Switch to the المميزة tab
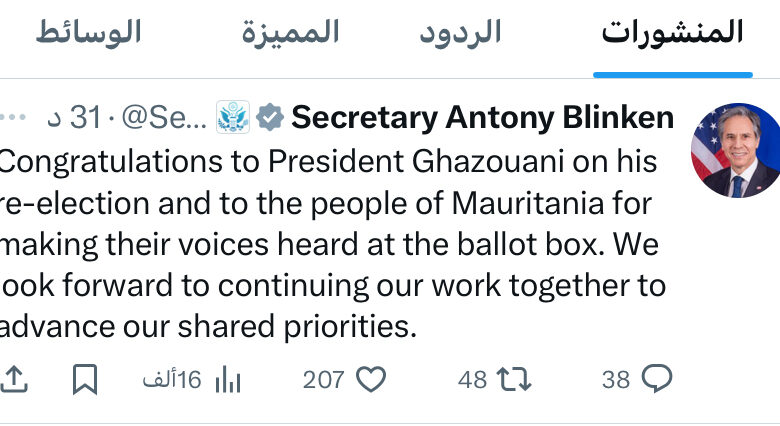 291,32
